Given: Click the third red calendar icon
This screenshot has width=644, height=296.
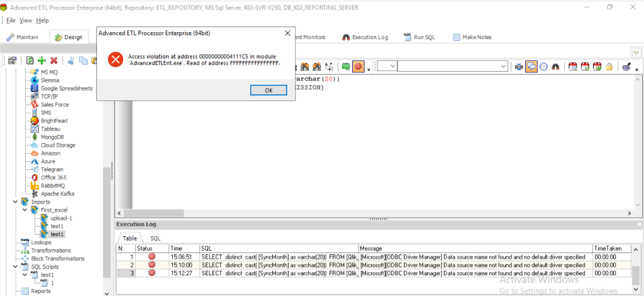Looking at the screenshot, I should pos(597,67).
